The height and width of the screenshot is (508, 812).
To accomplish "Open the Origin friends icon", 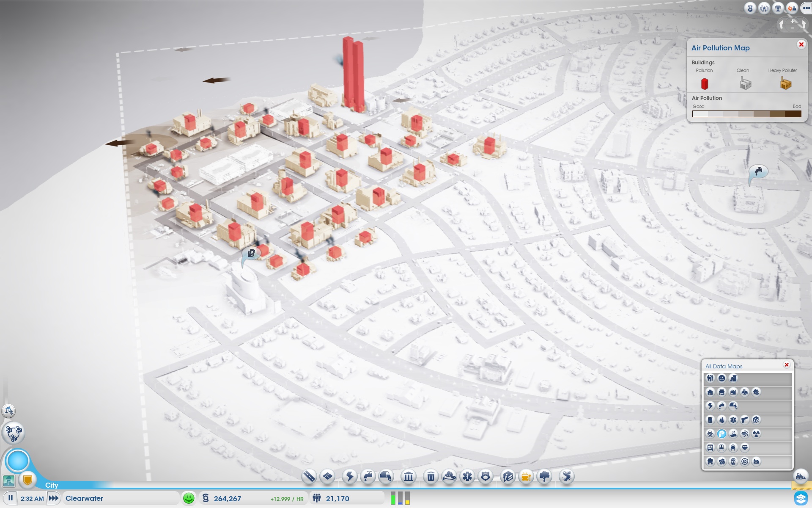I will [792, 8].
